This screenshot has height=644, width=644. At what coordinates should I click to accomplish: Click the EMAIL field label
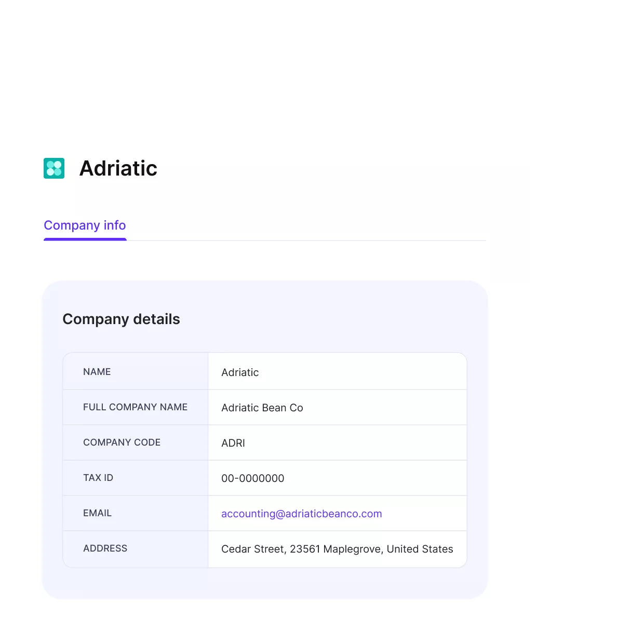pyautogui.click(x=97, y=513)
